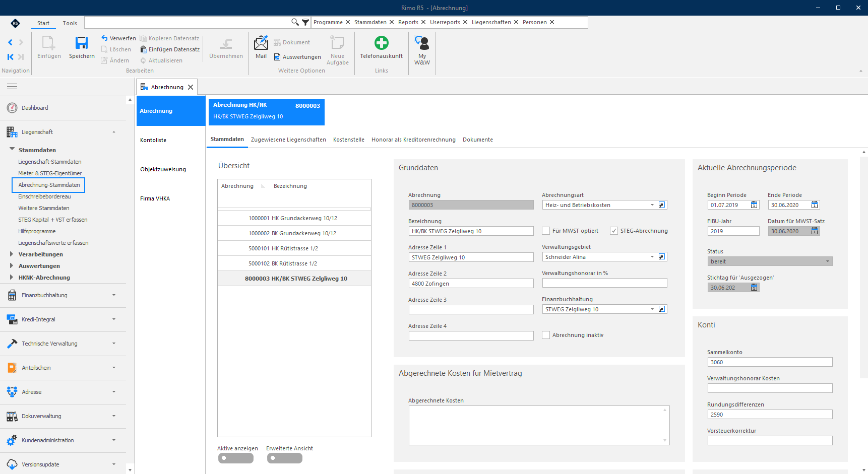Click the hamburger menu icon in sidebar

[12, 87]
